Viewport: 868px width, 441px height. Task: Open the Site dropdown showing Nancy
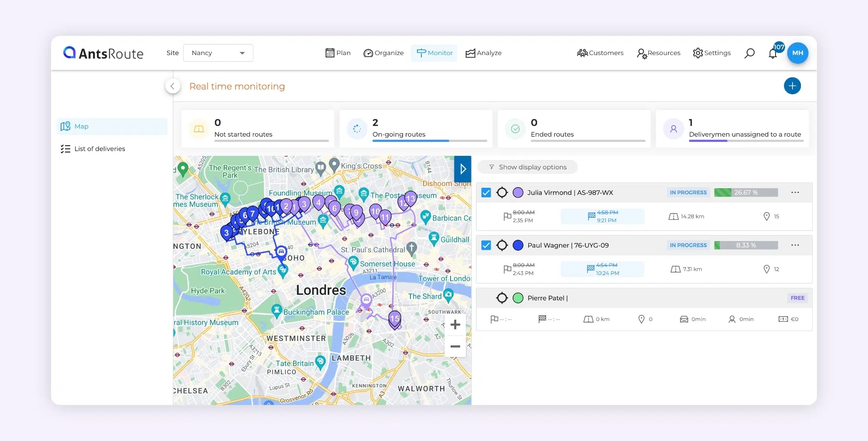click(218, 53)
